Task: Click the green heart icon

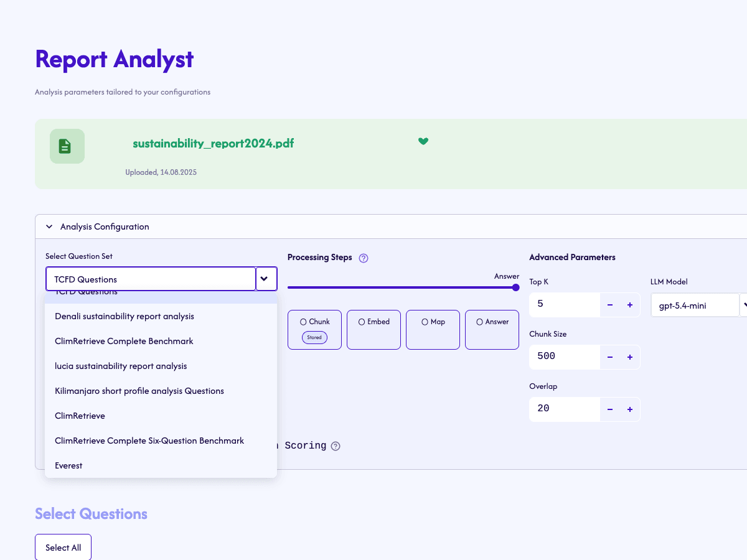Action: tap(423, 141)
